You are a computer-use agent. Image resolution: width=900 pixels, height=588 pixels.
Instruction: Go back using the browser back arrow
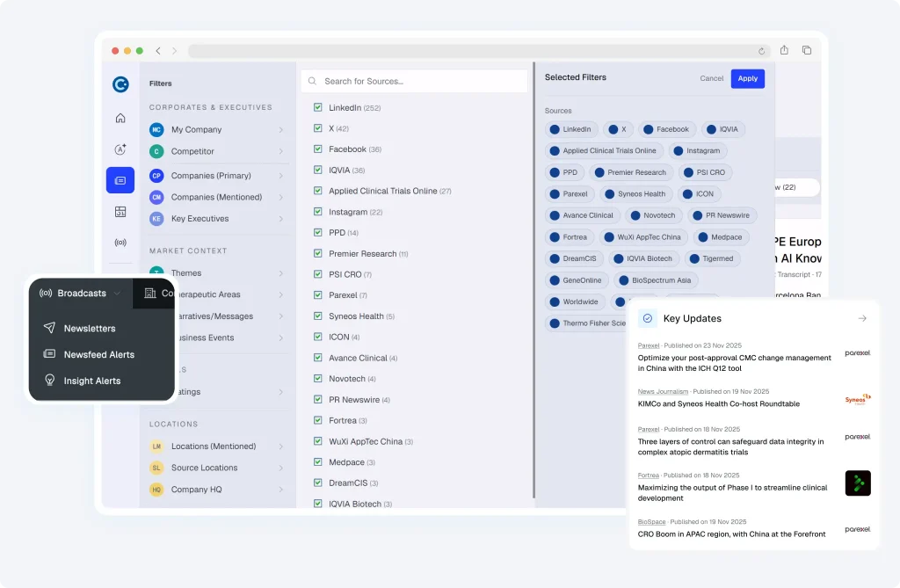(x=158, y=50)
